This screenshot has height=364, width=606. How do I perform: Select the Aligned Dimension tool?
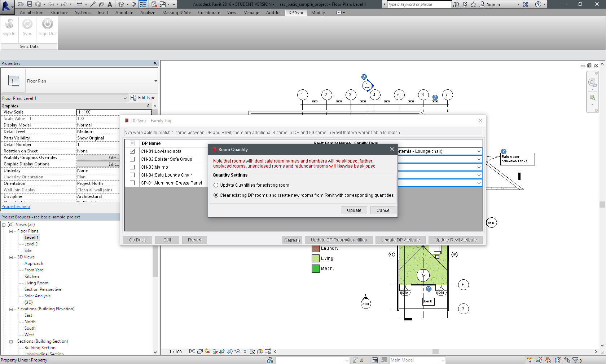[x=93, y=4]
